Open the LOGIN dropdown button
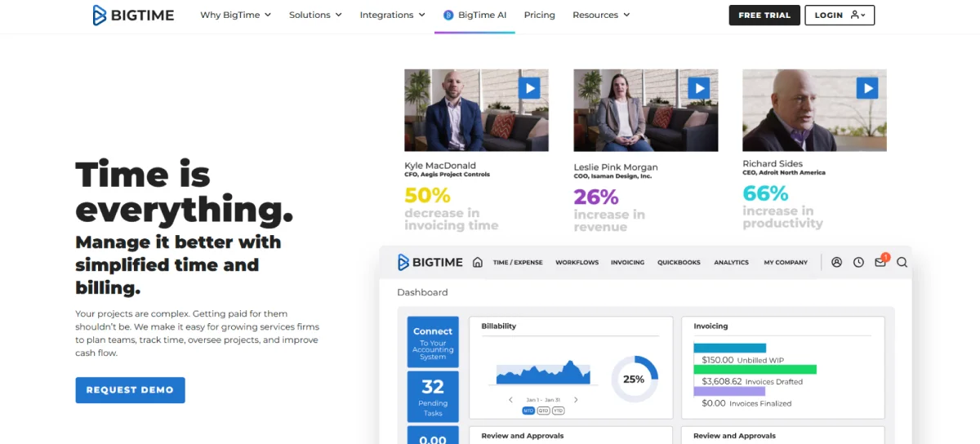The height and width of the screenshot is (444, 980). [840, 16]
